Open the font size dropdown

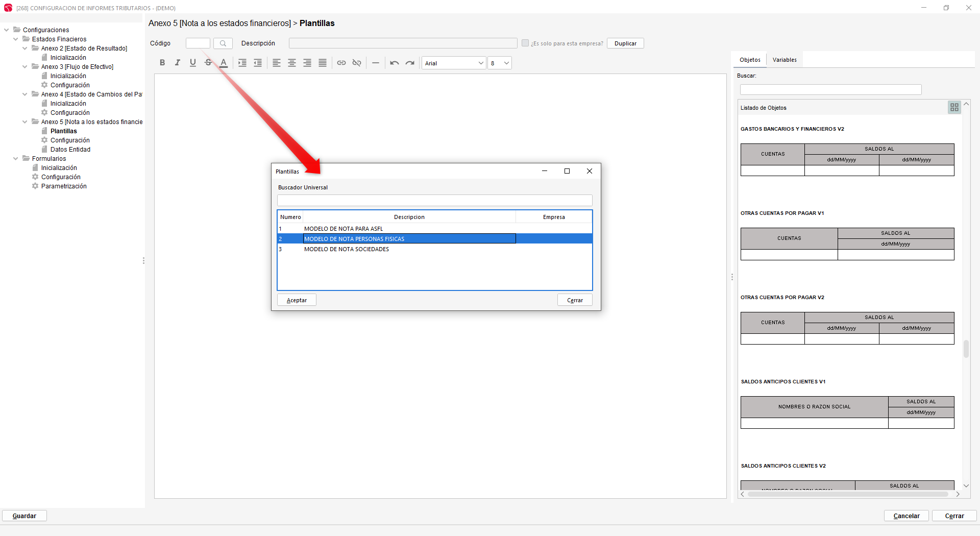(x=500, y=63)
